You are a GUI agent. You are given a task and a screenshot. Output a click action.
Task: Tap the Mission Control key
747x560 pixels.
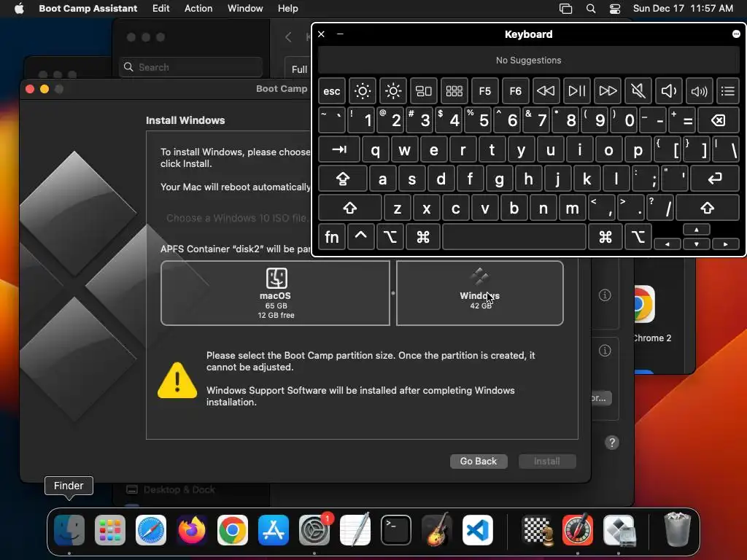424,91
